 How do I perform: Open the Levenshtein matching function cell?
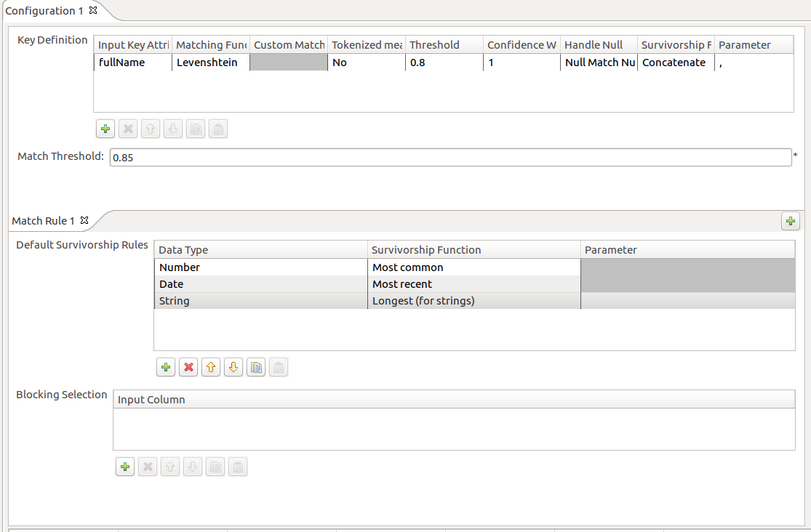(210, 63)
